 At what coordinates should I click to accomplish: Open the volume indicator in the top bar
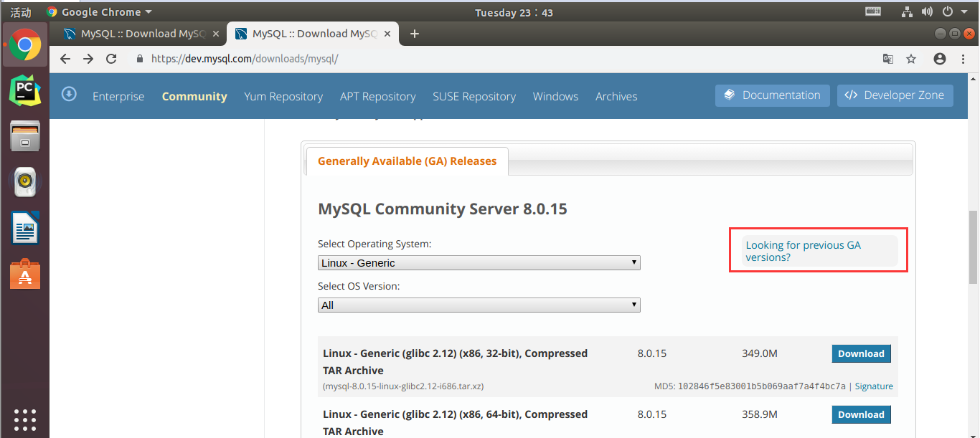click(x=927, y=11)
